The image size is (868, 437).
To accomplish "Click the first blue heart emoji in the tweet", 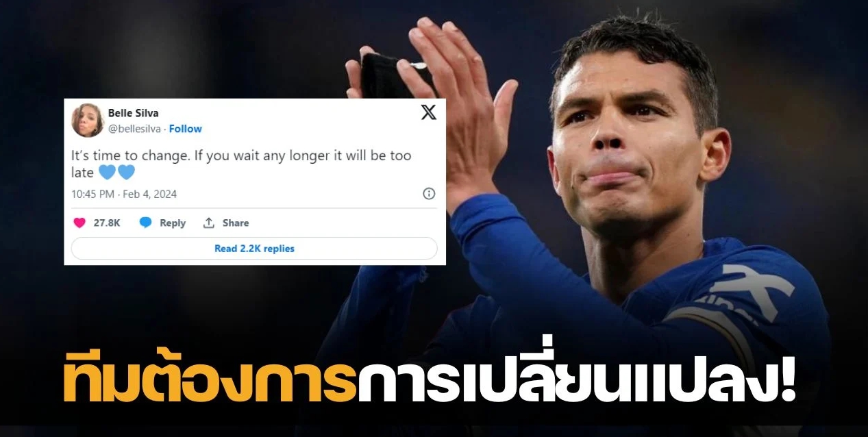I will tap(107, 172).
